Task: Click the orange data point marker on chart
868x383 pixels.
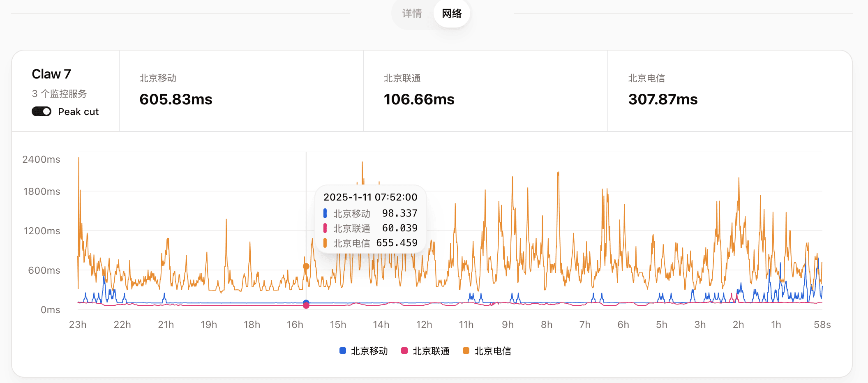Action: (x=306, y=266)
